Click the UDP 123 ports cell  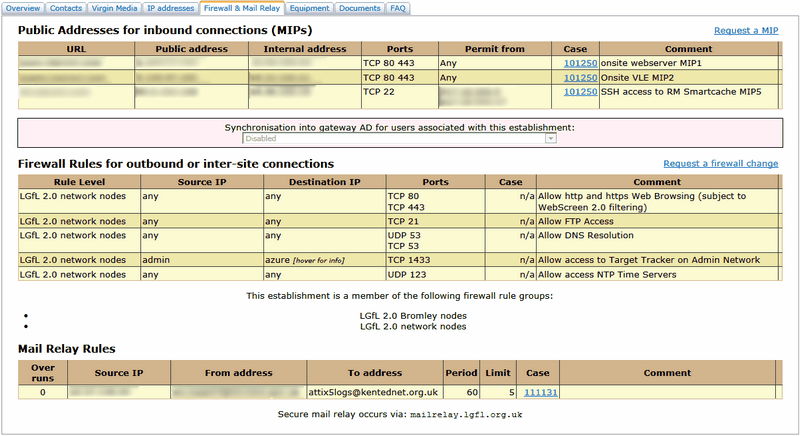[435, 274]
